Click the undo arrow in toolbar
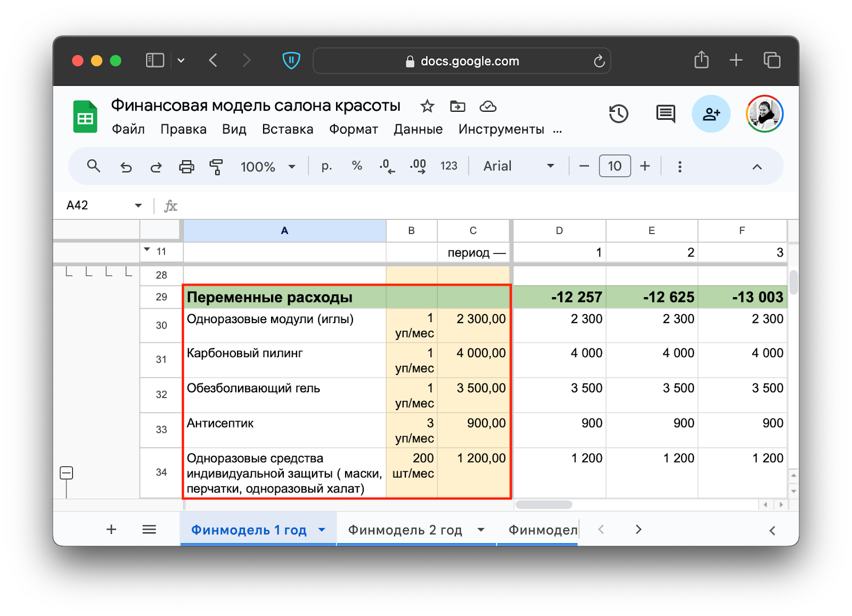Viewport: 852px width, 616px height. [126, 167]
